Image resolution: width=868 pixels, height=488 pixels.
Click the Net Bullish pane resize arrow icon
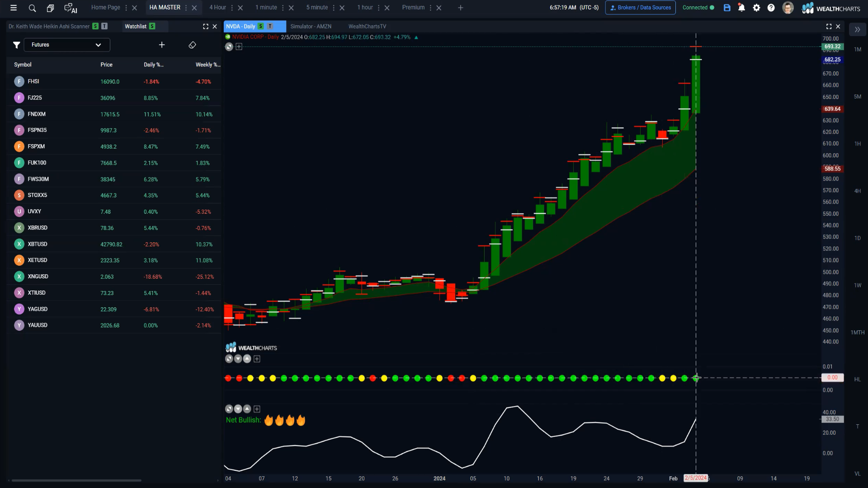coord(229,409)
